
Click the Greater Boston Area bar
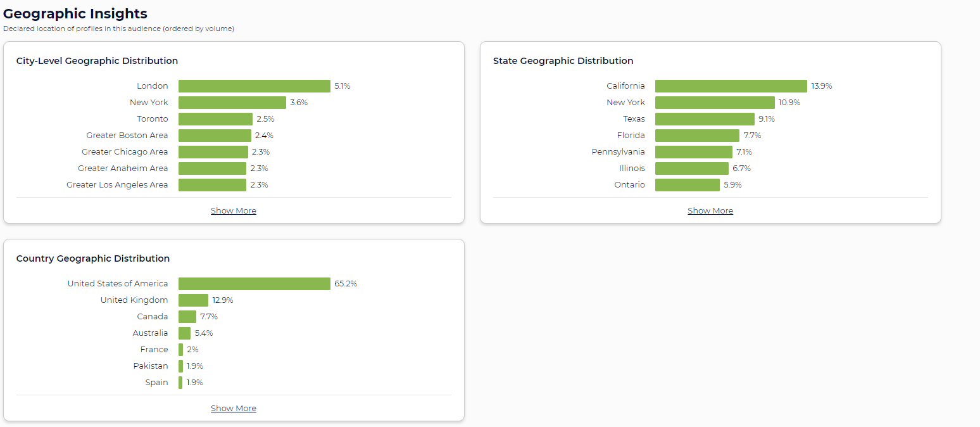[x=214, y=135]
